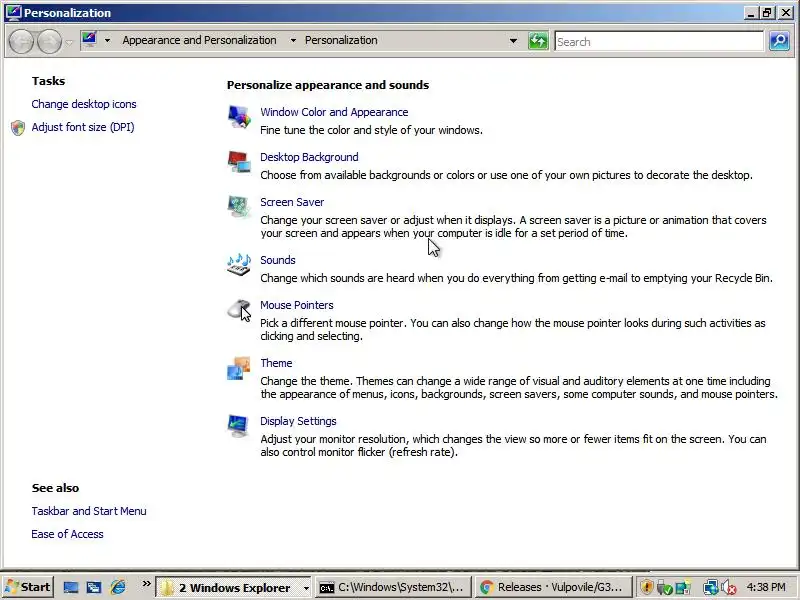
Task: Click the Tasks heading
Action: pyautogui.click(x=48, y=81)
